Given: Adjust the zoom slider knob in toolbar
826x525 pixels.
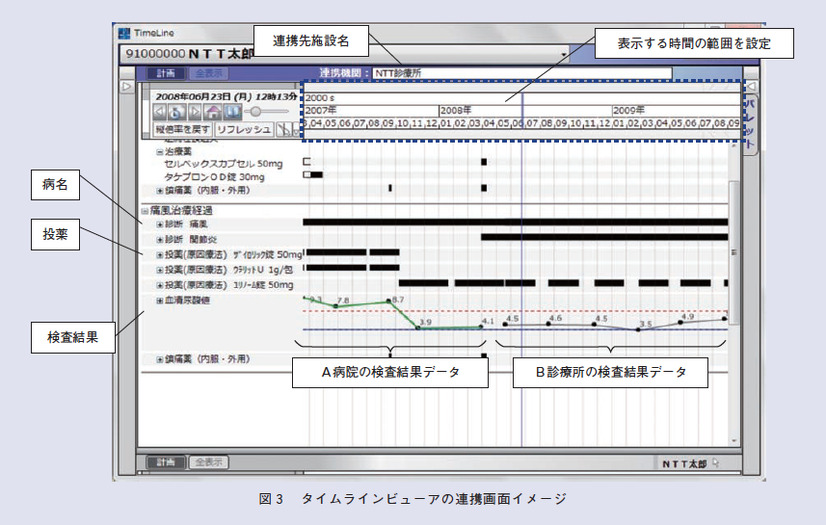Looking at the screenshot, I should pos(255,112).
